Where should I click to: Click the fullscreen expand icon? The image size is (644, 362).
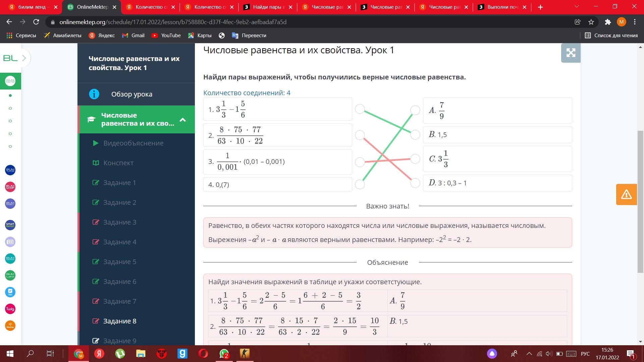pyautogui.click(x=571, y=53)
